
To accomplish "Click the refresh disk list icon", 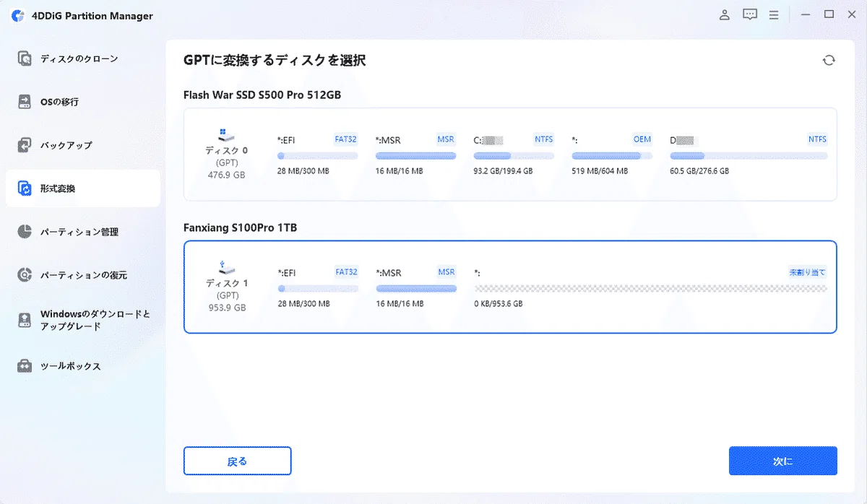I will point(829,60).
